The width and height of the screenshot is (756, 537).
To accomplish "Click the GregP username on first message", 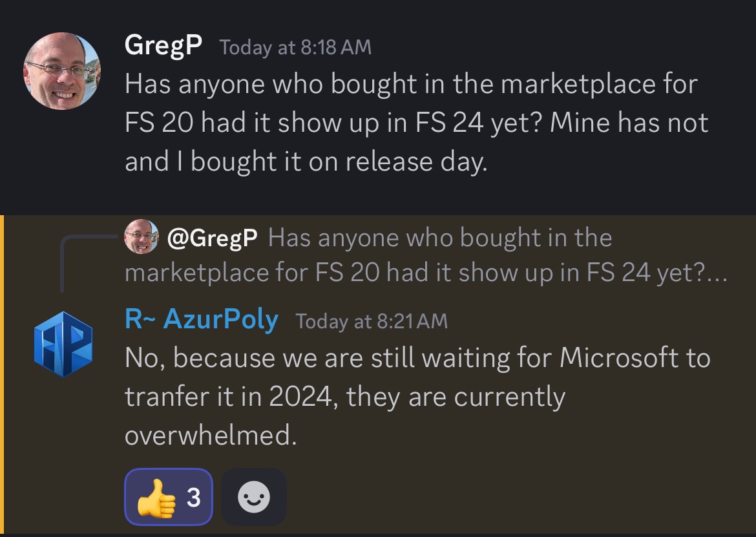I will 163,45.
